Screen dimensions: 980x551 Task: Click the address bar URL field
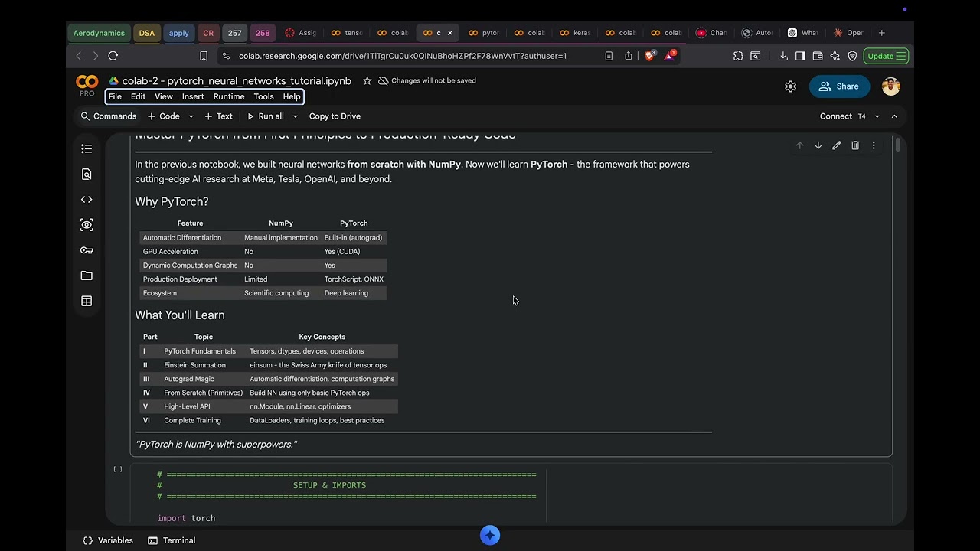[403, 56]
